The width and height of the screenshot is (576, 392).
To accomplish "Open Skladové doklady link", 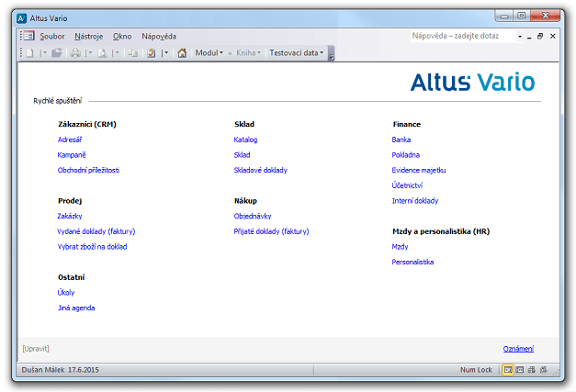I will click(x=261, y=171).
